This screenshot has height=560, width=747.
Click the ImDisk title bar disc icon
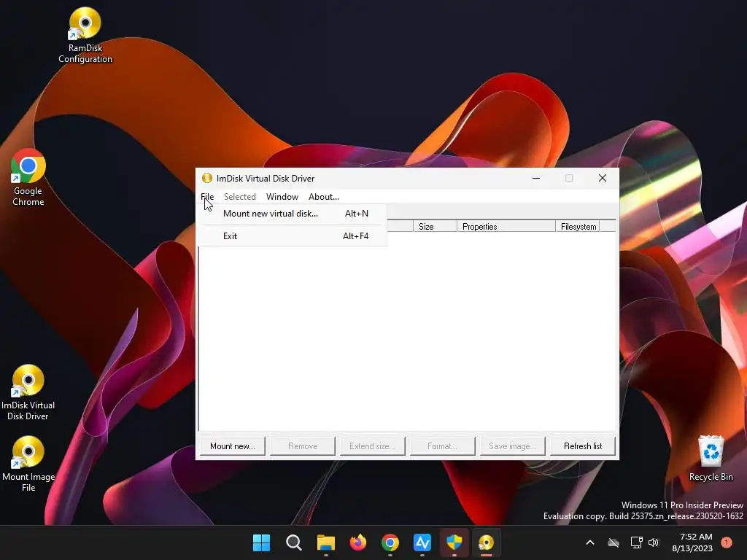coord(206,178)
